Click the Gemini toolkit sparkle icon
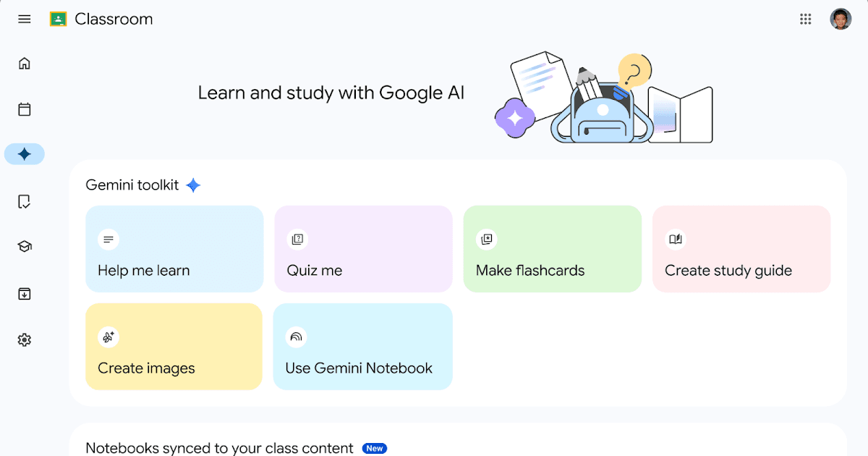The image size is (868, 456). click(x=193, y=185)
